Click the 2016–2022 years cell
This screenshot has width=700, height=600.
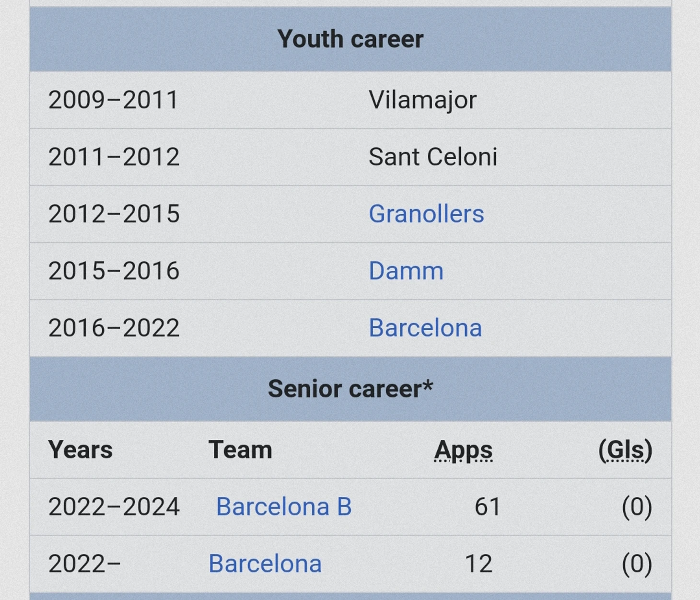pyautogui.click(x=114, y=328)
